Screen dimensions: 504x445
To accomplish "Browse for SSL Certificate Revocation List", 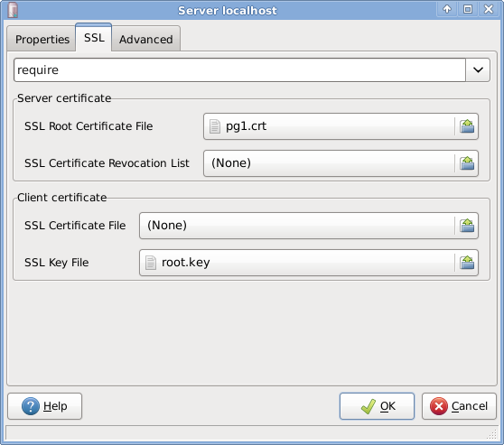I will (x=467, y=163).
